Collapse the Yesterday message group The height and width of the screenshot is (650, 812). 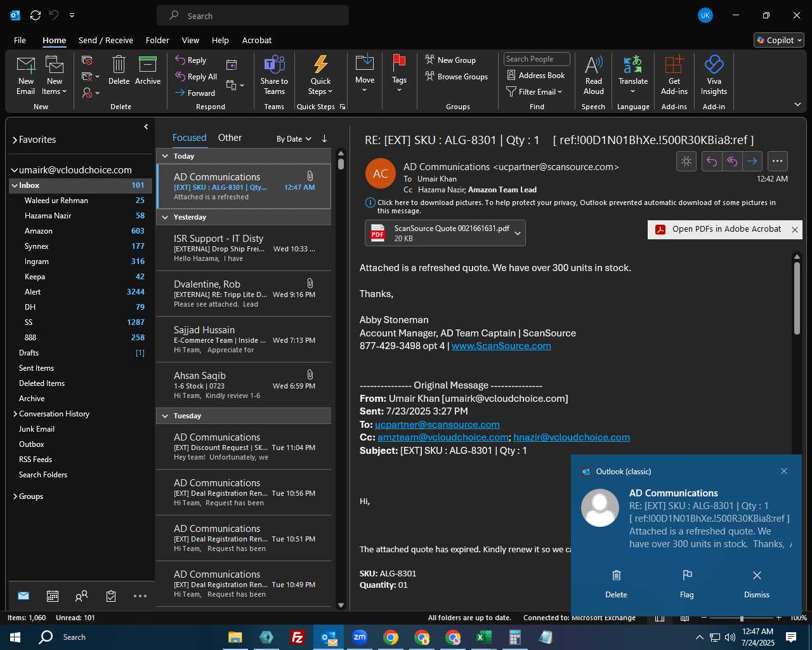165,217
